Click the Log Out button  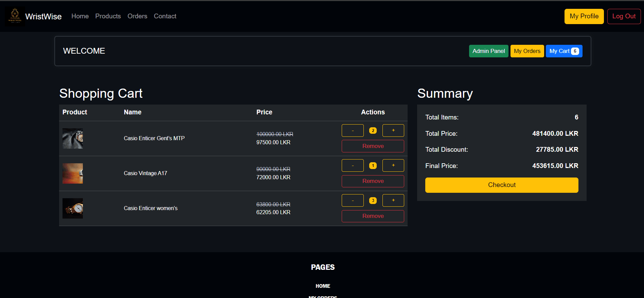(x=624, y=16)
